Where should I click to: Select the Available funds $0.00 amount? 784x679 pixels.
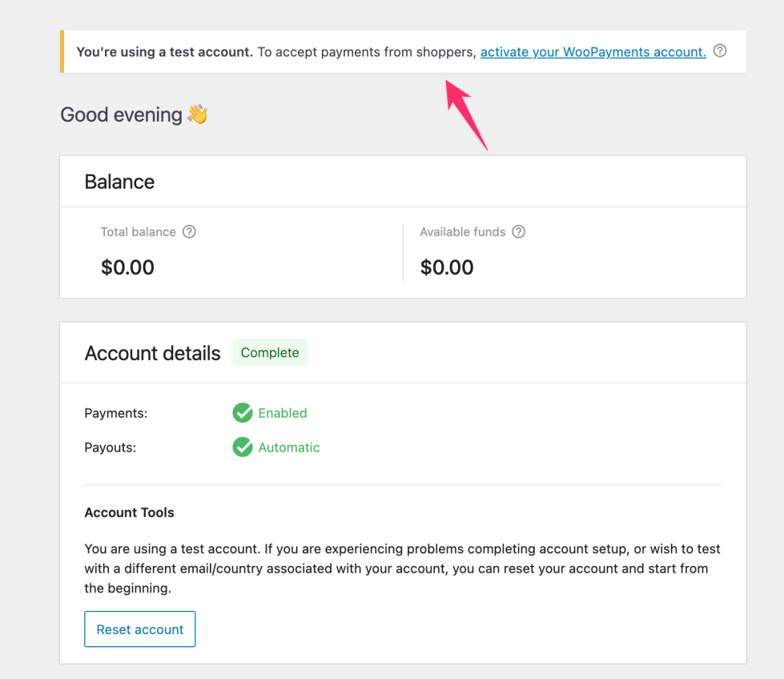[x=447, y=267]
